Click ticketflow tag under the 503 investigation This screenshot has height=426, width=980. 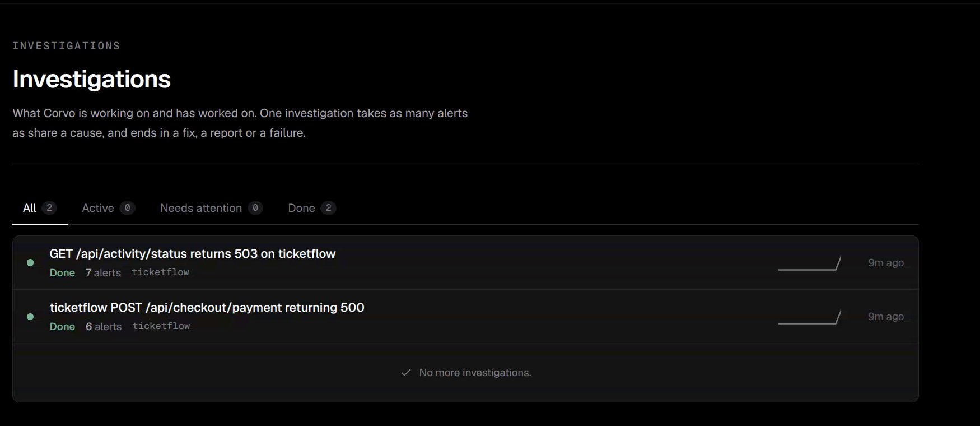(161, 272)
